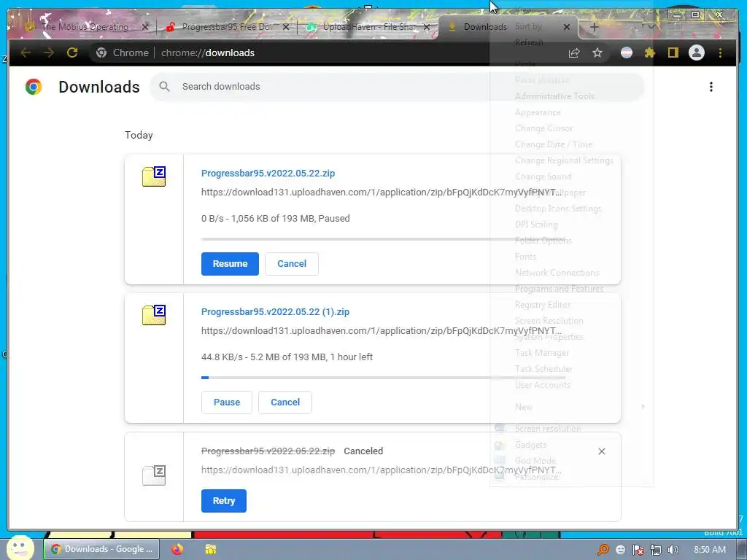Image resolution: width=747 pixels, height=560 pixels.
Task: Retry the canceled Progressbar95 download
Action: coord(223,501)
